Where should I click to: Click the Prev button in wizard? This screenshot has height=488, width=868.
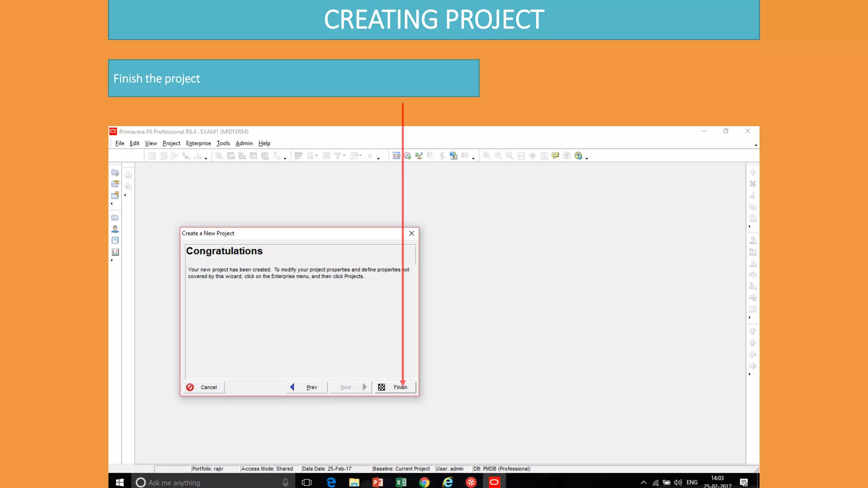click(x=307, y=387)
